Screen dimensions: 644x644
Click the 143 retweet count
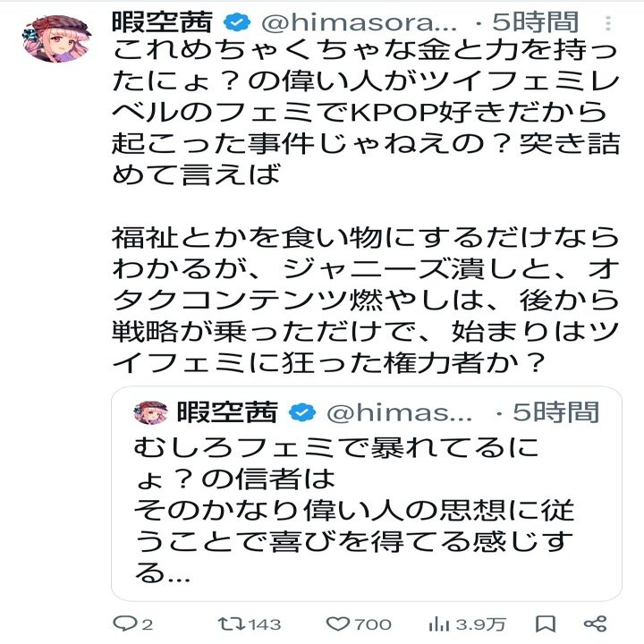266,624
